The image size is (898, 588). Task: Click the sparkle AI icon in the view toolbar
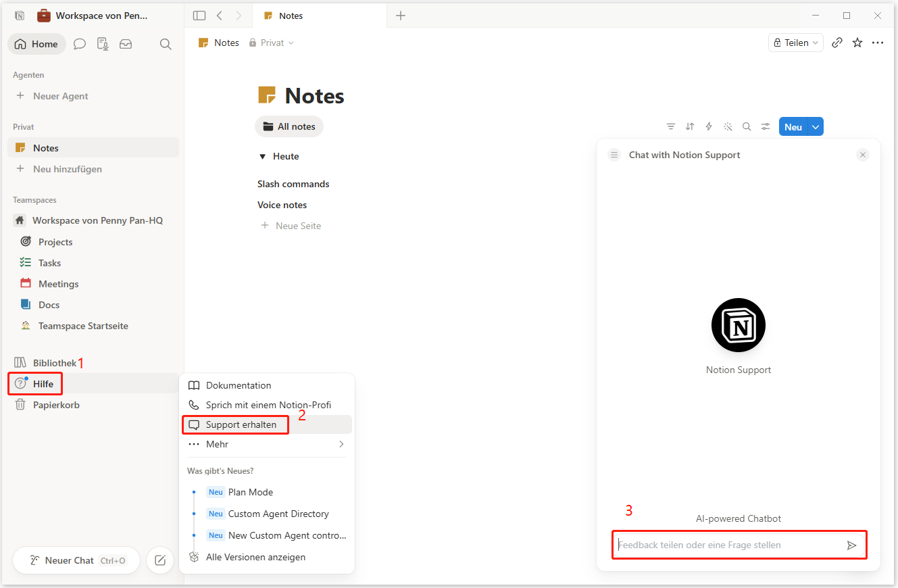728,126
